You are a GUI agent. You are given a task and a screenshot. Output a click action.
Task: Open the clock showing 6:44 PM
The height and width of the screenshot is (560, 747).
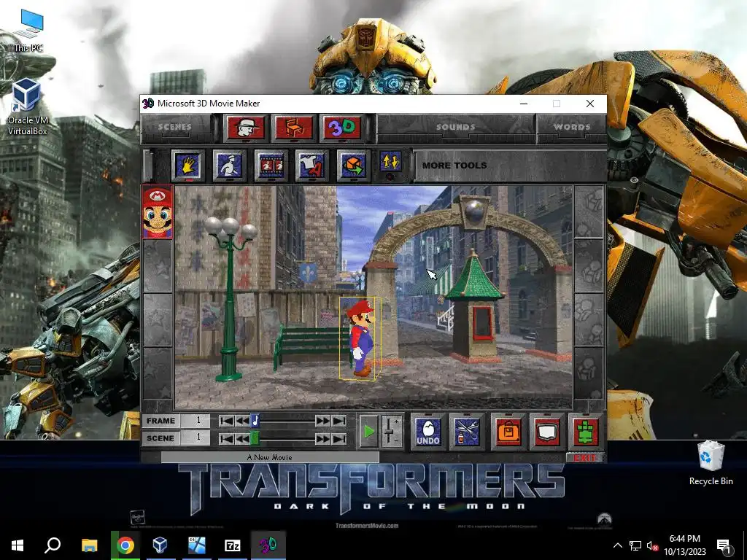pos(684,545)
